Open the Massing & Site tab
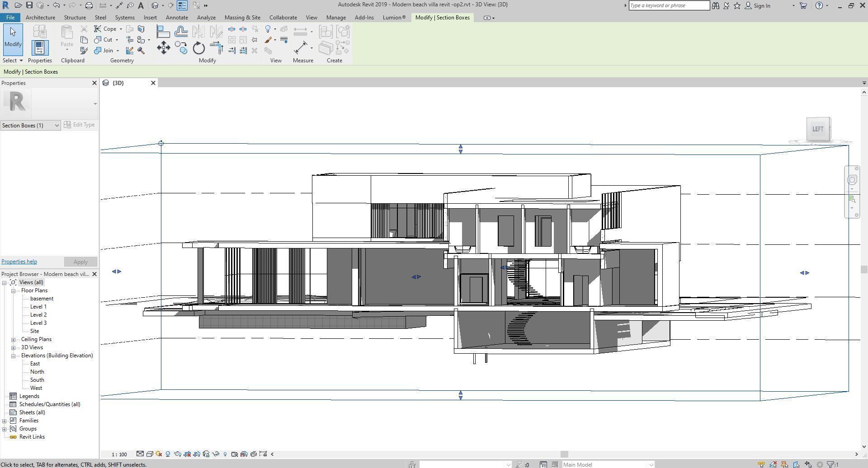Viewport: 868px width, 468px height. tap(242, 18)
